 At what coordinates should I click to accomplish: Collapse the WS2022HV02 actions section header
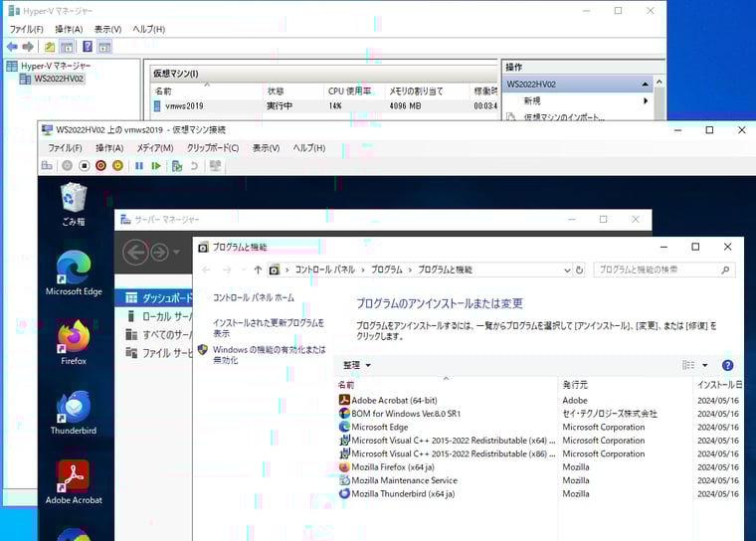[x=646, y=85]
